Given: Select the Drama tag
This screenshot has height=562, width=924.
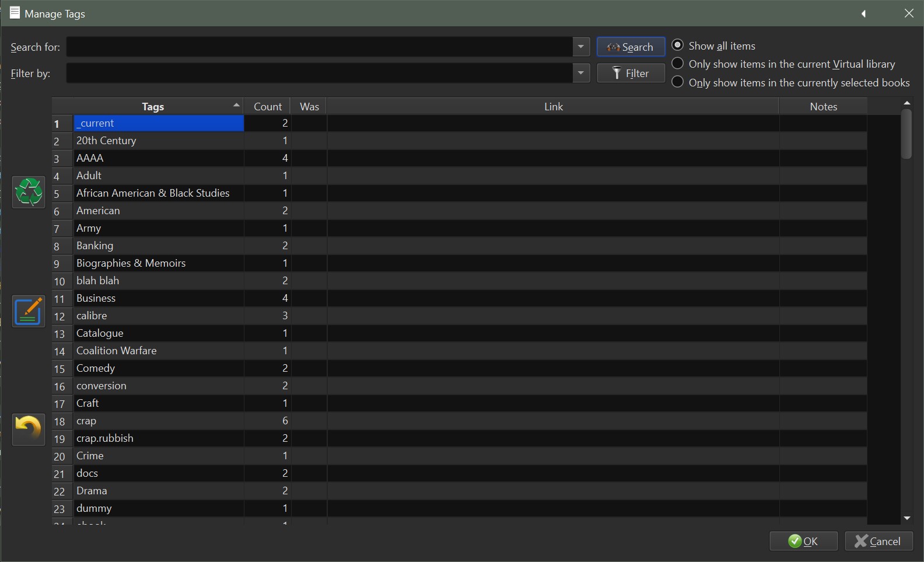Looking at the screenshot, I should click(159, 491).
